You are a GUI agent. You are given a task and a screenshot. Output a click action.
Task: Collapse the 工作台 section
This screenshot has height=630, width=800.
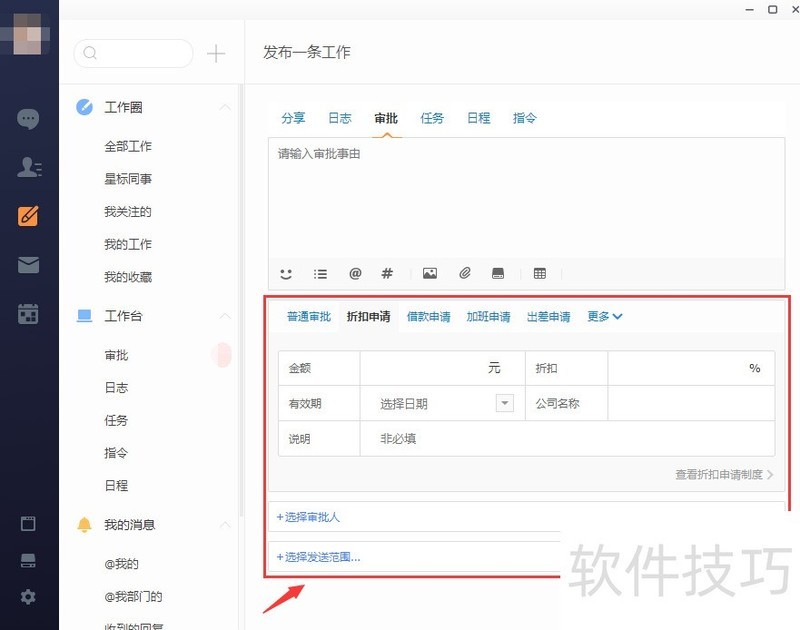pyautogui.click(x=225, y=316)
